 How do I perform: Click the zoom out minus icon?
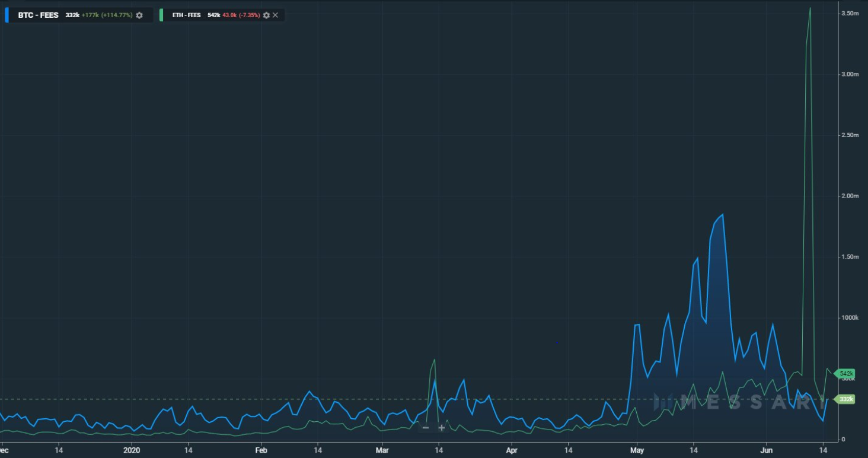point(425,427)
